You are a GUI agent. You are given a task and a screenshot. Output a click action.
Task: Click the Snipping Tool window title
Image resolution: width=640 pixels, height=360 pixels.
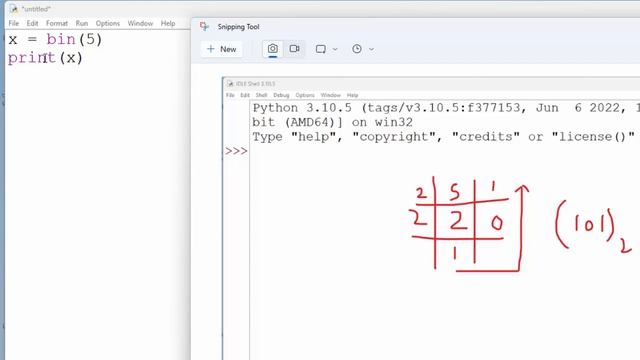click(238, 27)
